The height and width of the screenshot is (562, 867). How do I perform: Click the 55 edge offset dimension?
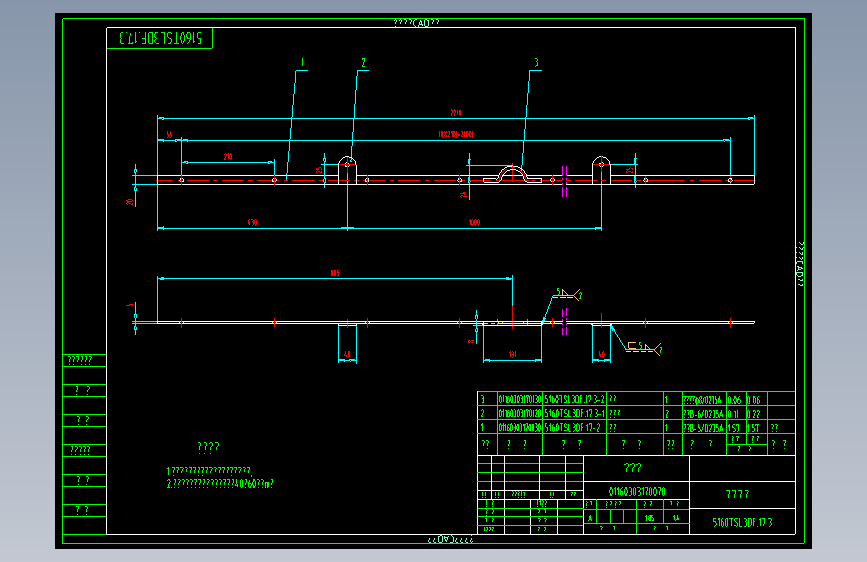169,134
